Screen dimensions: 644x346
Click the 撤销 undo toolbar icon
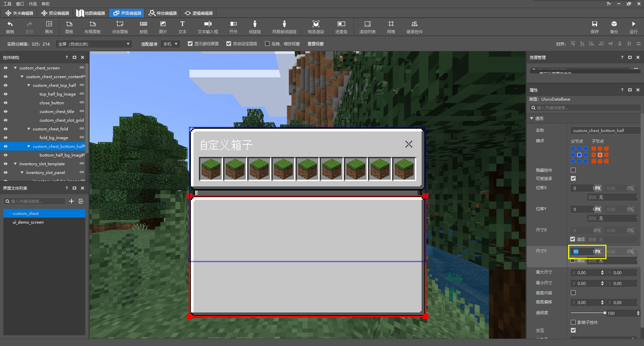click(x=10, y=27)
